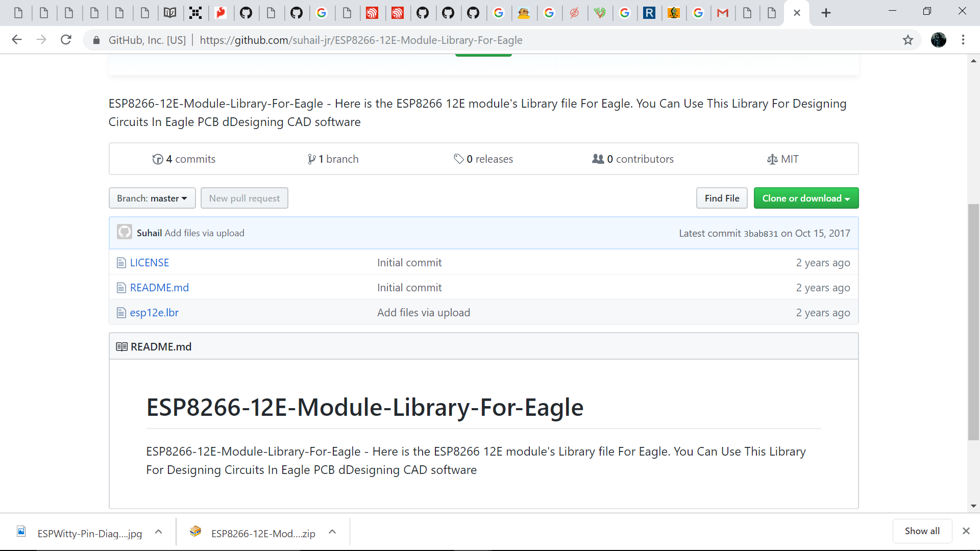Viewport: 980px width, 551px height.
Task: Reload the current GitHub page
Action: 66,40
